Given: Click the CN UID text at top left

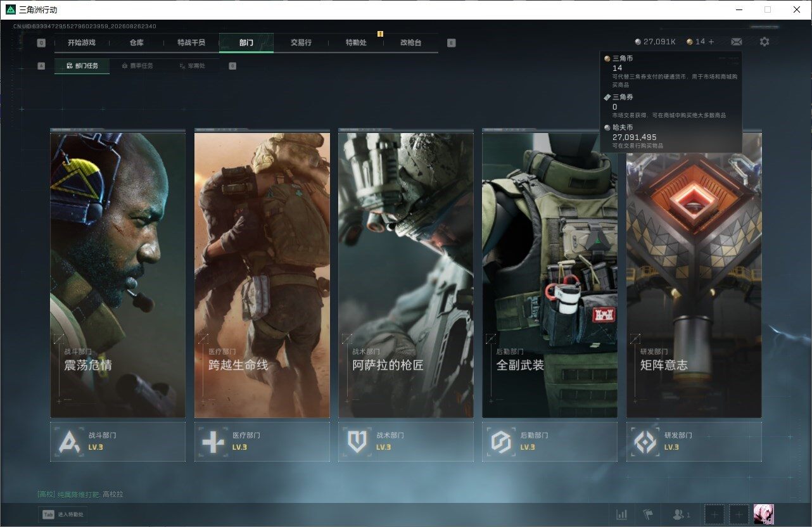Looking at the screenshot, I should pyautogui.click(x=84, y=27).
